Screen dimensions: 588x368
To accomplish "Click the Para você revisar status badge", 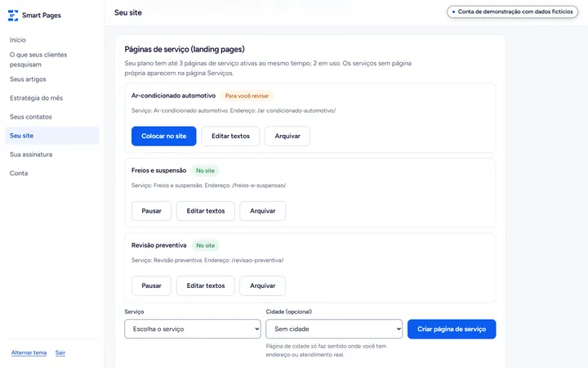I will [247, 96].
